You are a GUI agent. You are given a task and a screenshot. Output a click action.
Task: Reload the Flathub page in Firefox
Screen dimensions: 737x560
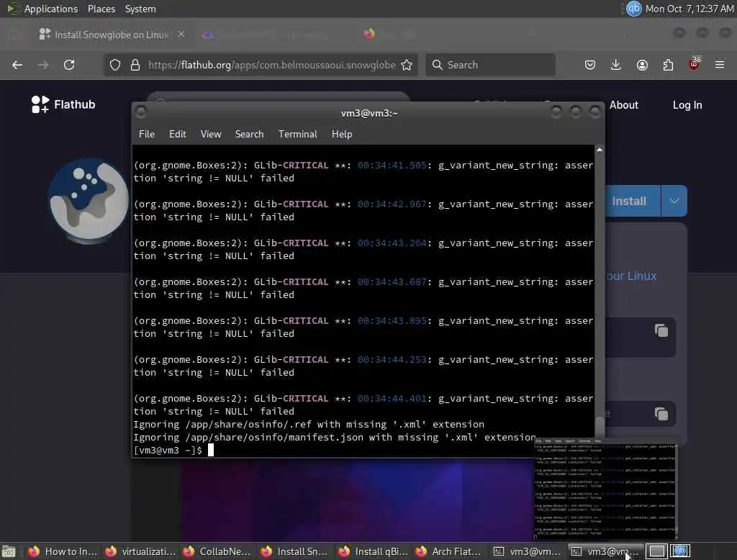click(x=69, y=65)
